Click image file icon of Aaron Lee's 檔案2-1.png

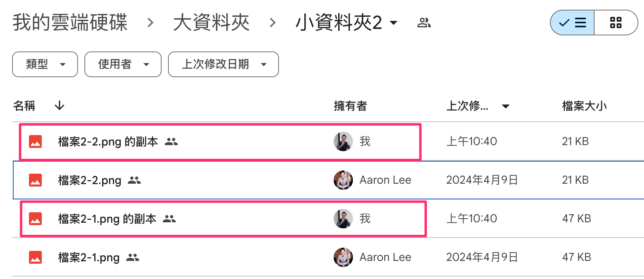(35, 257)
